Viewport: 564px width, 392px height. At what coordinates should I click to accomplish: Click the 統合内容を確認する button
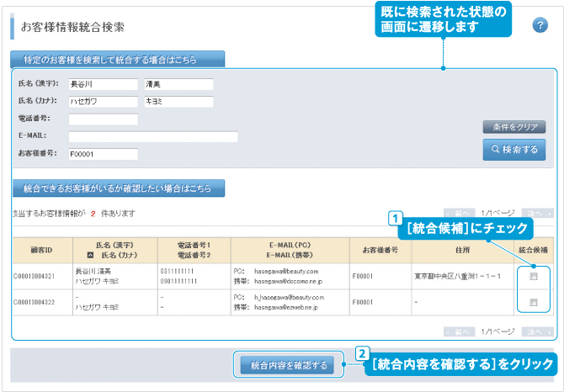[x=287, y=365]
